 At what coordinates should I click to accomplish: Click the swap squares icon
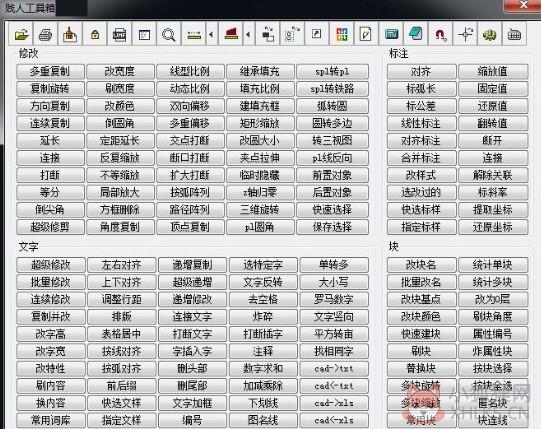click(268, 35)
